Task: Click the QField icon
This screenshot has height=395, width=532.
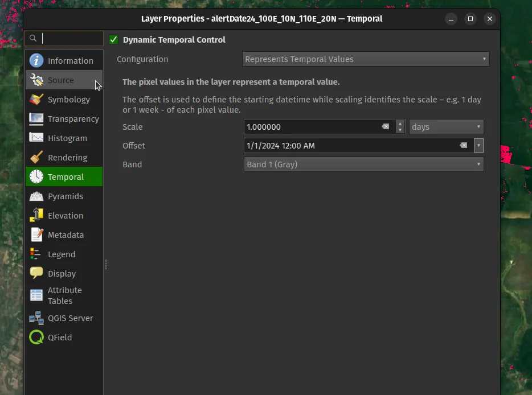Action: (36, 338)
